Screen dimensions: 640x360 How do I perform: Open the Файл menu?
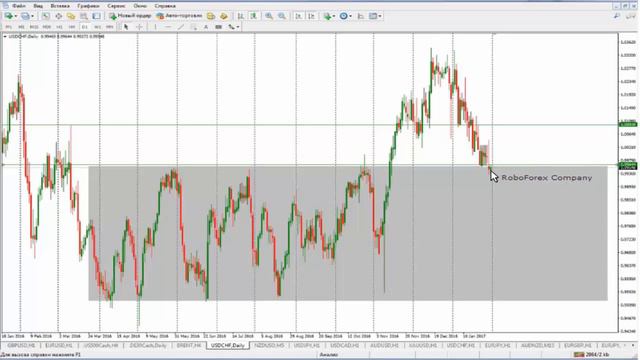[19, 6]
